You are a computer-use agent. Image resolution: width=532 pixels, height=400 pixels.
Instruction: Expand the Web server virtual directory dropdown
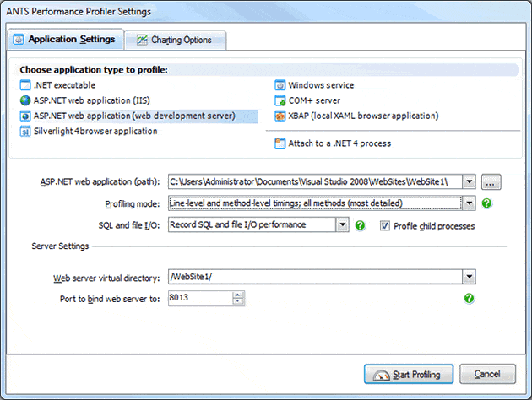point(469,277)
